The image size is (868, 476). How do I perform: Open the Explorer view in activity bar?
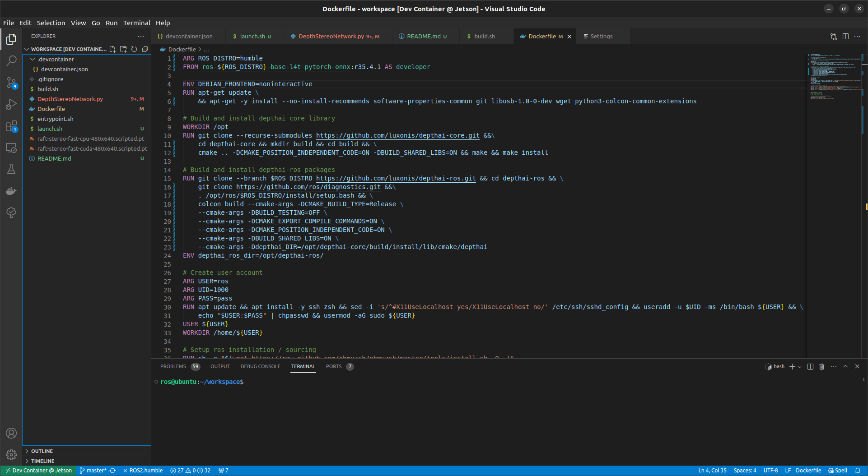(11, 40)
